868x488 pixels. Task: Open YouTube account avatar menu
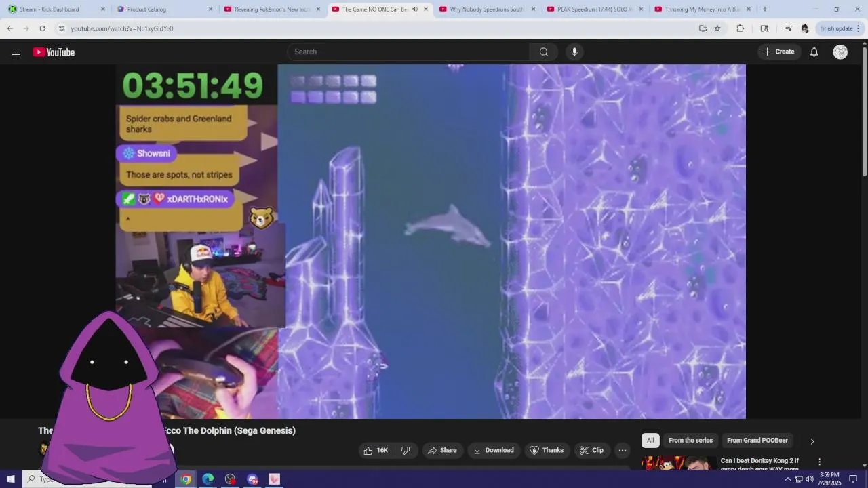(x=840, y=52)
